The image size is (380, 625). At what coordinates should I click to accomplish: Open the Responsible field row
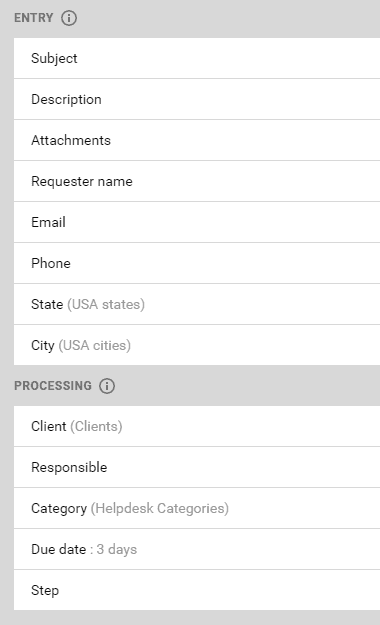click(x=197, y=467)
